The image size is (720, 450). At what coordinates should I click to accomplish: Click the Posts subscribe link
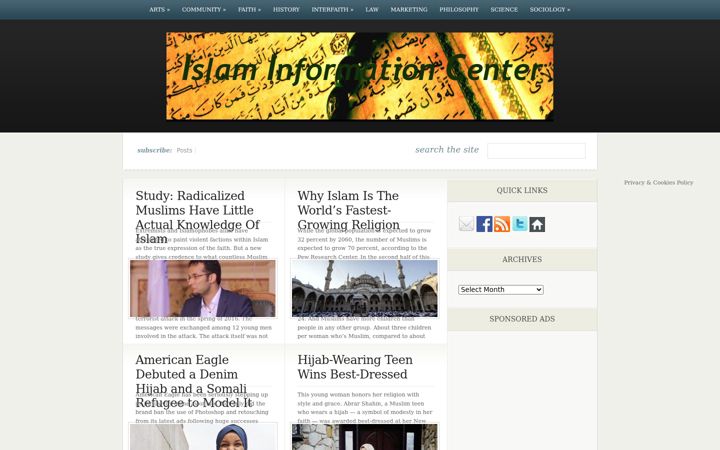[184, 150]
